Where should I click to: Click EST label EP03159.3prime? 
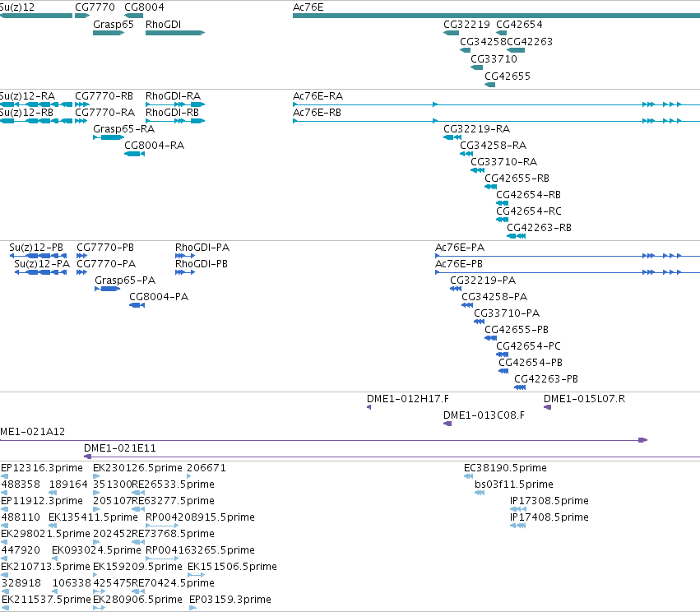pos(230,600)
